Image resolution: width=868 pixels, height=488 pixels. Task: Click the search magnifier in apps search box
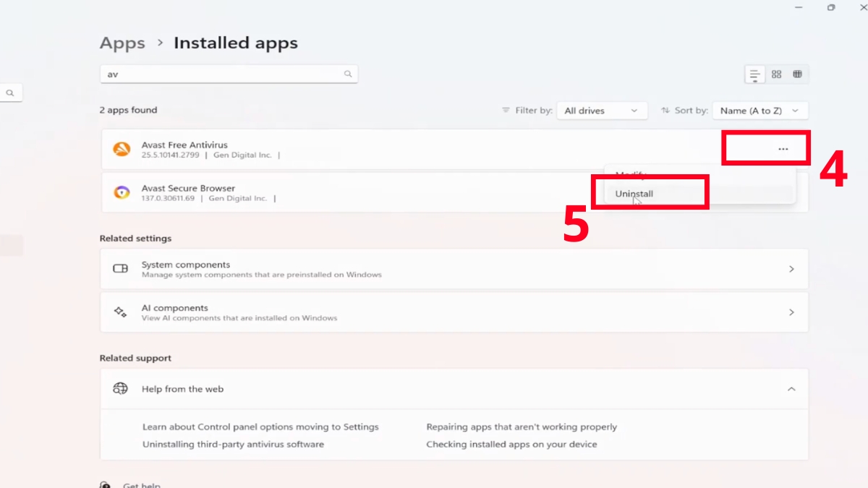pyautogui.click(x=348, y=74)
